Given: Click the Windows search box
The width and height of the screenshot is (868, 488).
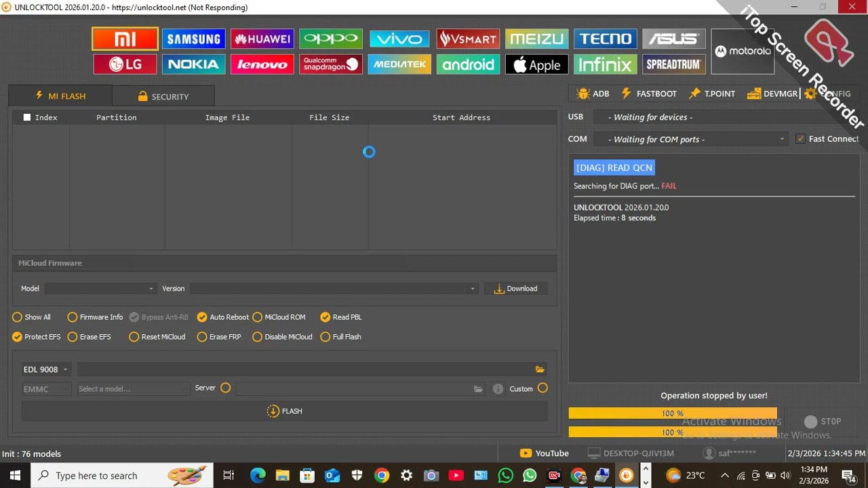Looking at the screenshot, I should [122, 475].
